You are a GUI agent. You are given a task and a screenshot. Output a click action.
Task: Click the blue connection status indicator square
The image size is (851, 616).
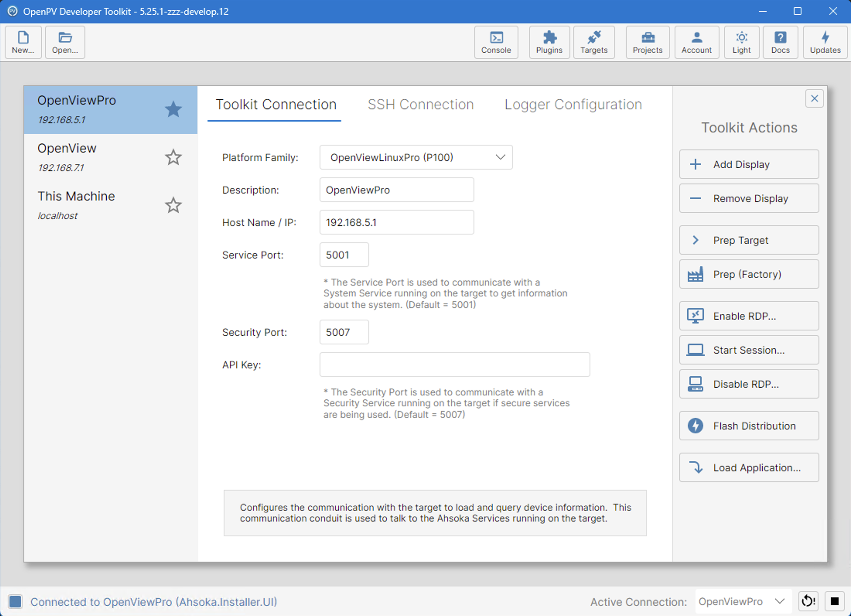tap(15, 602)
